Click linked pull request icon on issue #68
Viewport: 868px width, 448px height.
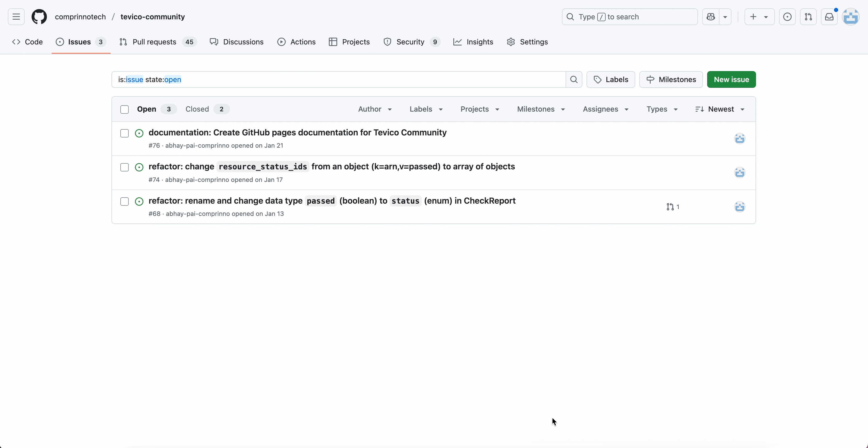coord(673,207)
